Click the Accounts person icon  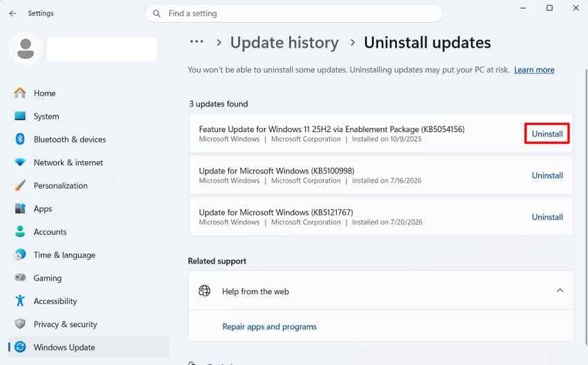click(x=20, y=232)
